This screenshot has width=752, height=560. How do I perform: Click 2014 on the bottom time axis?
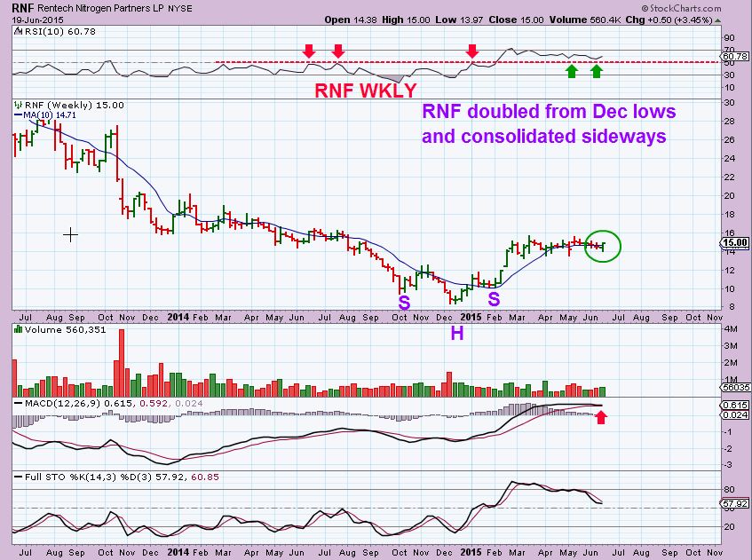[x=178, y=552]
